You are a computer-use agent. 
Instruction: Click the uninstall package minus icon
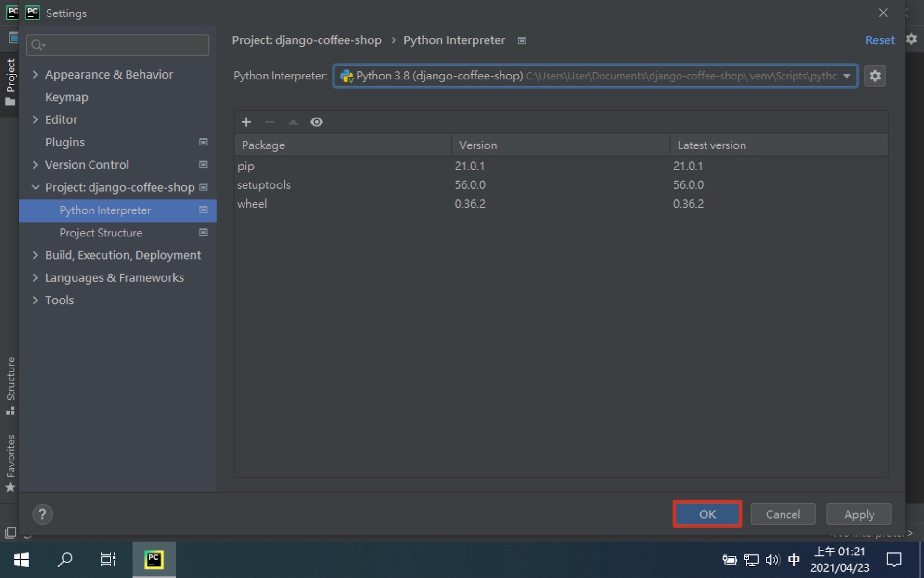(269, 122)
